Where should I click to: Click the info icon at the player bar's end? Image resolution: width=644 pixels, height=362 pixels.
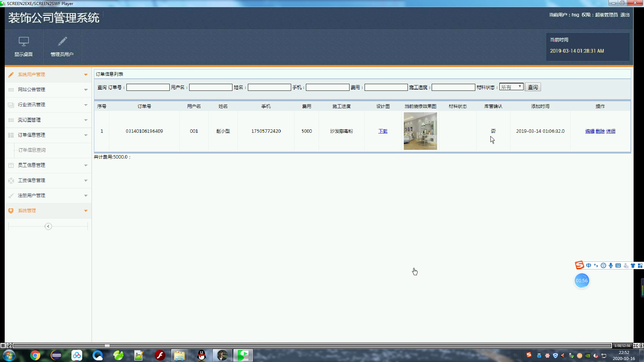coord(641,346)
